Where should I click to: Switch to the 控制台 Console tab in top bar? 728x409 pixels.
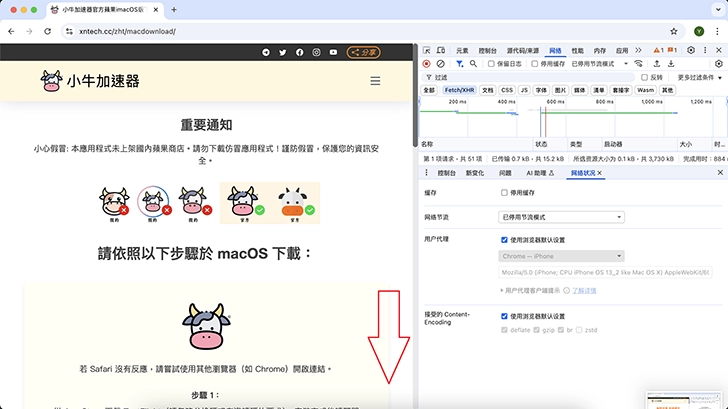click(488, 51)
